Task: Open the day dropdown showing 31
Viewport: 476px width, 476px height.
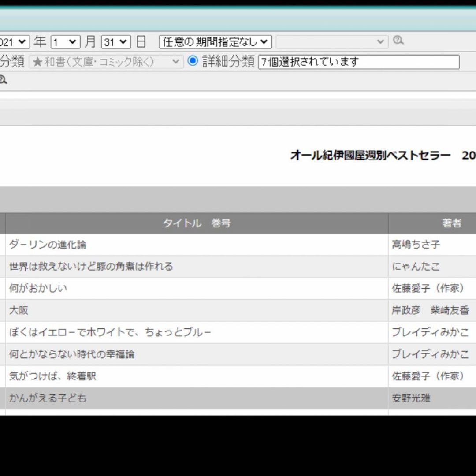Action: click(x=116, y=42)
